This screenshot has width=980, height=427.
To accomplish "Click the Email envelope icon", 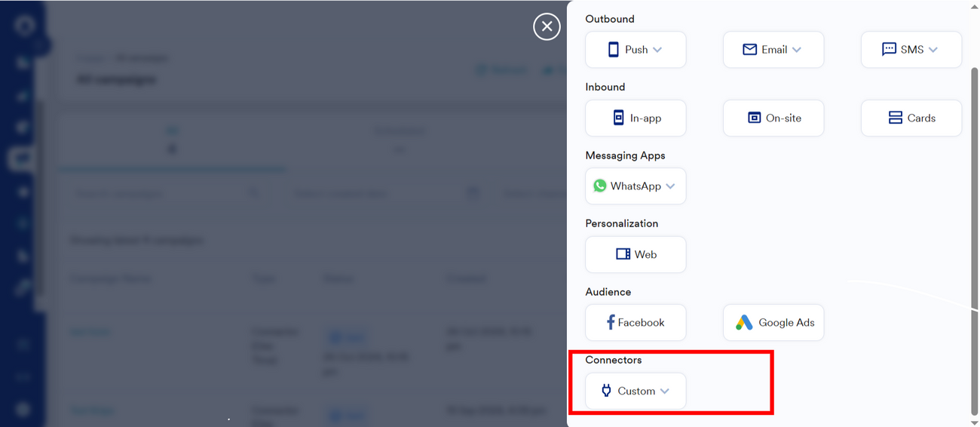I will [x=749, y=50].
